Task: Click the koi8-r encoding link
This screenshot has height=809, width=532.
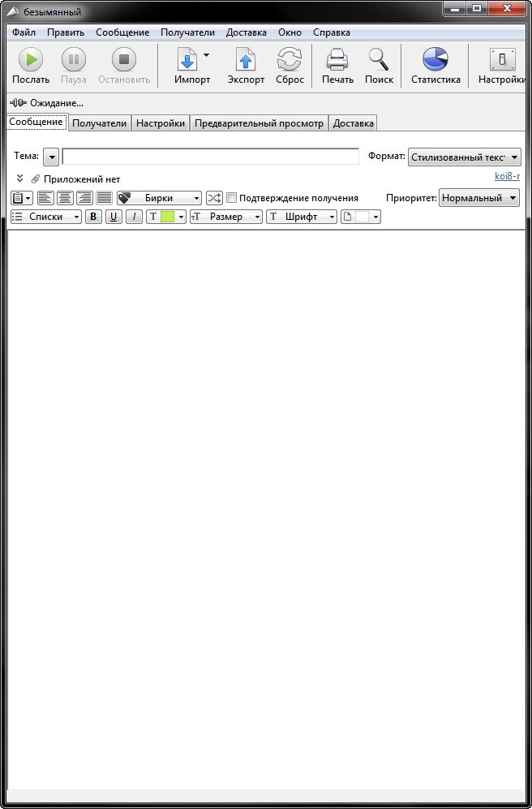Action: point(507,176)
